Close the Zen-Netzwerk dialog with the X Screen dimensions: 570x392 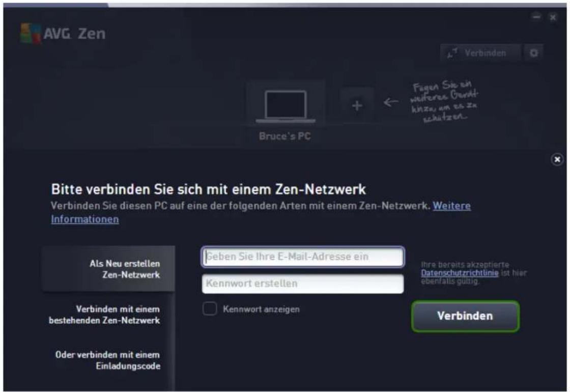557,159
